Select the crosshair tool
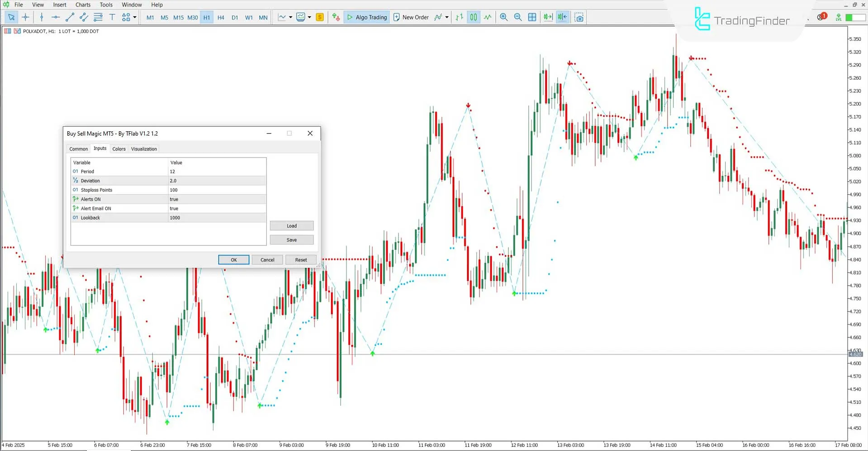The width and height of the screenshot is (868, 451). (x=26, y=17)
